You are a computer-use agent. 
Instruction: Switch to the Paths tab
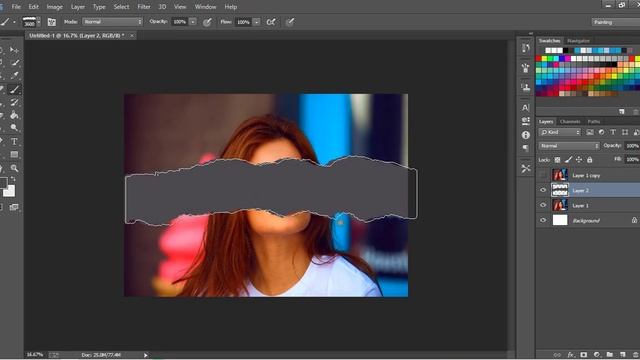click(594, 122)
